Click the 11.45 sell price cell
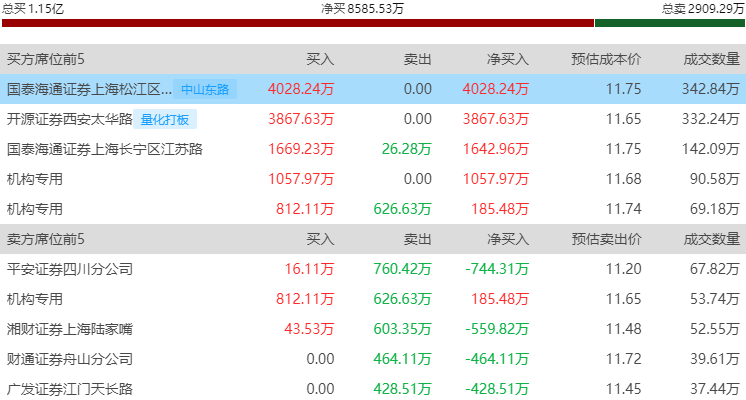This screenshot has width=746, height=400. 623,389
